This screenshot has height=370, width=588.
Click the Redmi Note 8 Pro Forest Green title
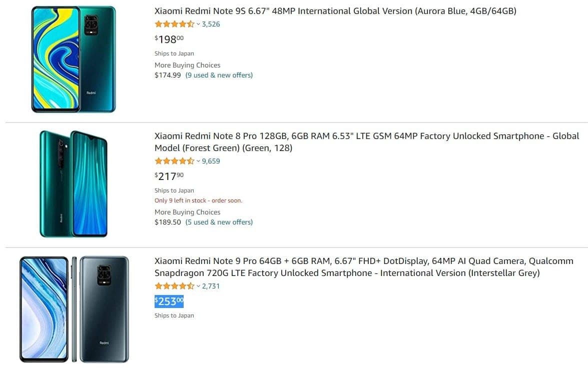pos(366,142)
